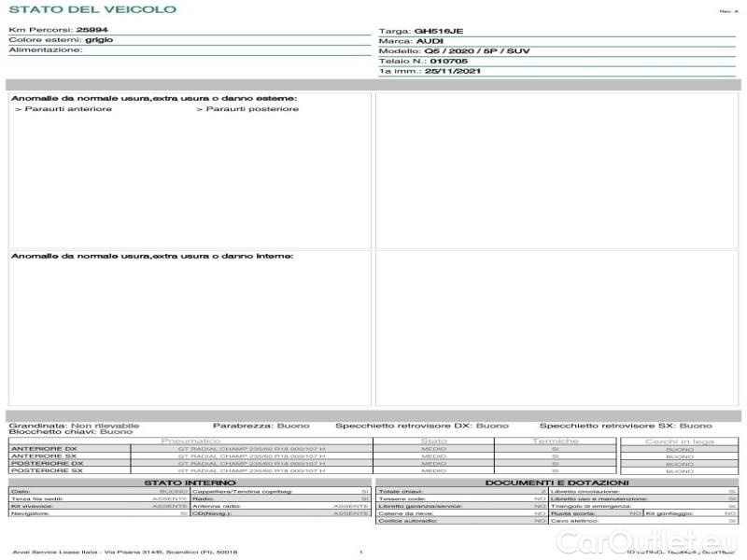The height and width of the screenshot is (560, 747).
Task: Select the 'POSTERIORE DX' tire row label
Action: pos(48,463)
